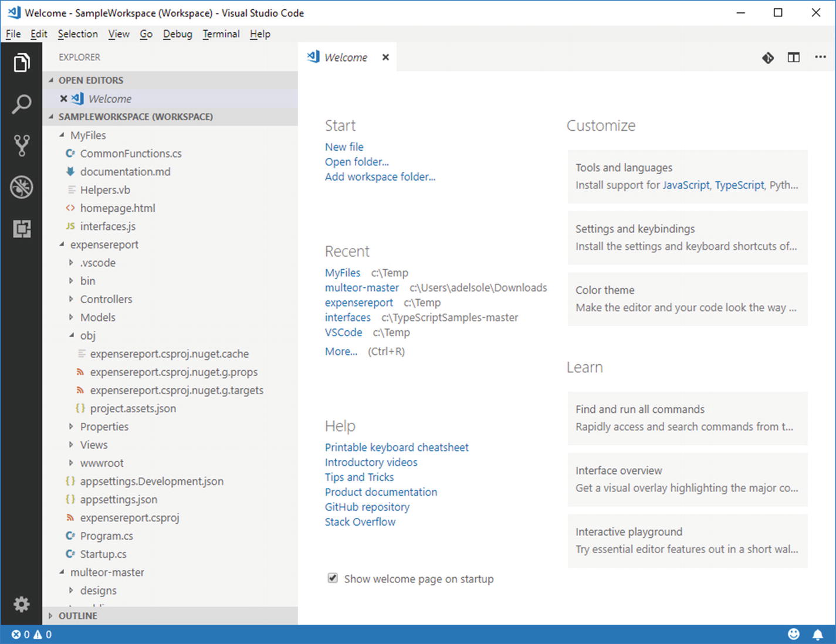The height and width of the screenshot is (644, 836).
Task: Click the C# icon beside Startup.cs
Action: 70,554
